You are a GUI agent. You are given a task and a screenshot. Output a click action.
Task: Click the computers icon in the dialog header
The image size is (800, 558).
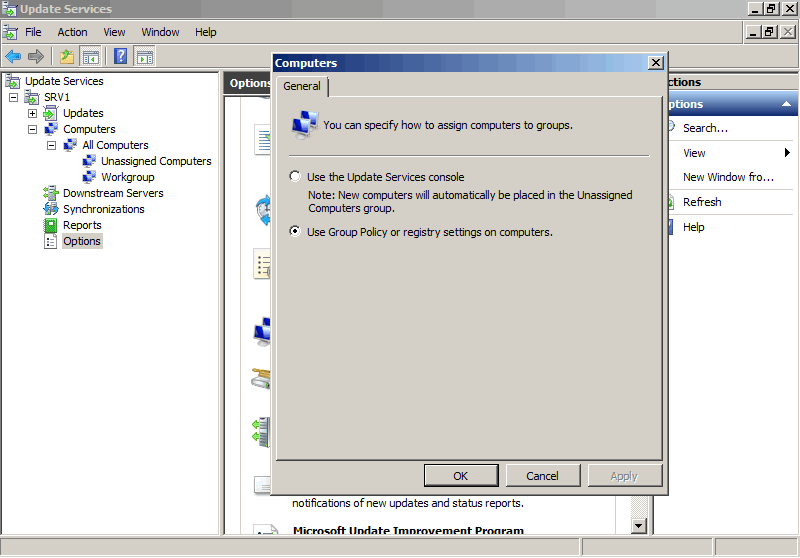point(305,125)
